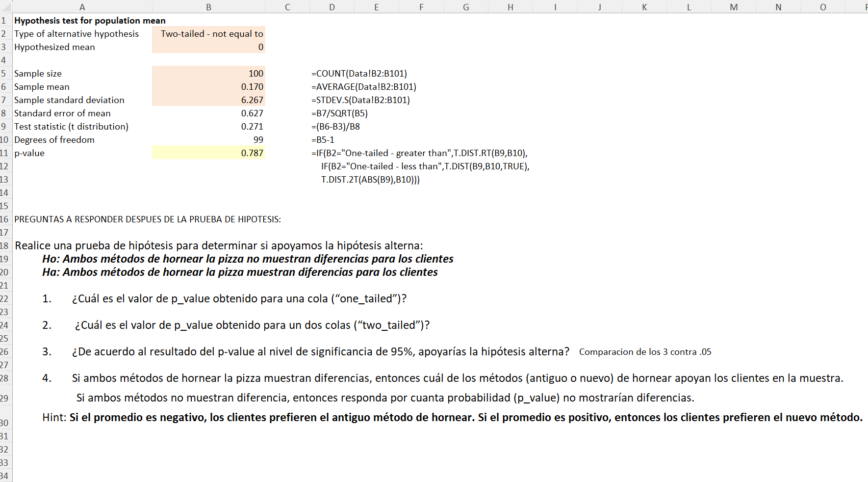Click standard error value 0.627
The height and width of the screenshot is (482, 868).
coord(209,113)
